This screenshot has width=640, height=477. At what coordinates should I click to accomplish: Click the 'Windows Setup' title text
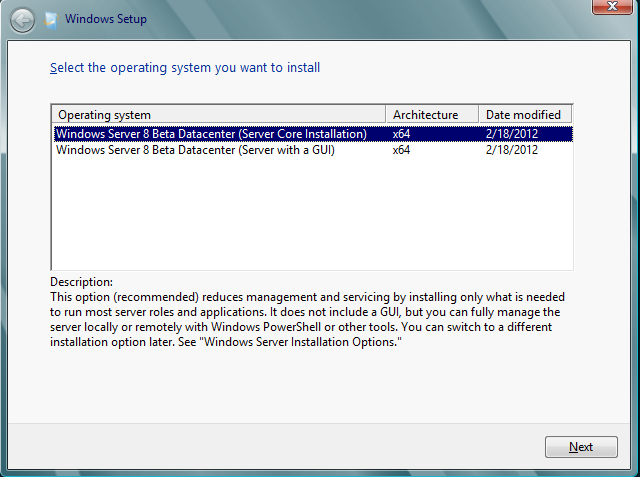click(x=106, y=19)
